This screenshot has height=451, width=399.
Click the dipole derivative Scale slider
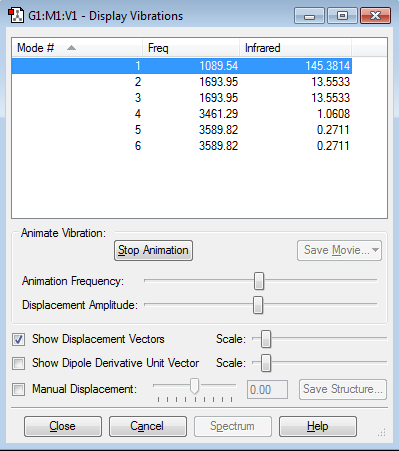coord(266,363)
